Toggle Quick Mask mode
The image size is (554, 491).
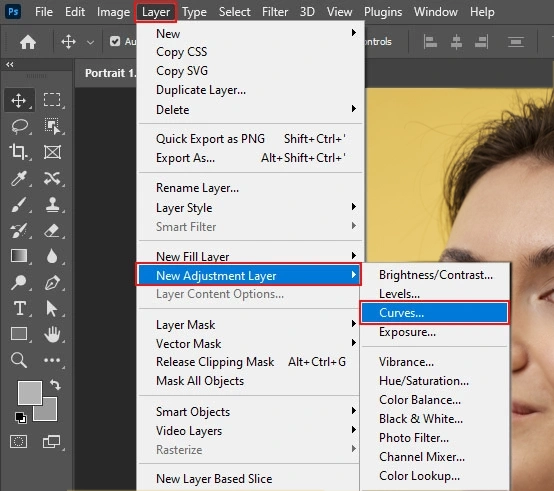pyautogui.click(x=18, y=442)
